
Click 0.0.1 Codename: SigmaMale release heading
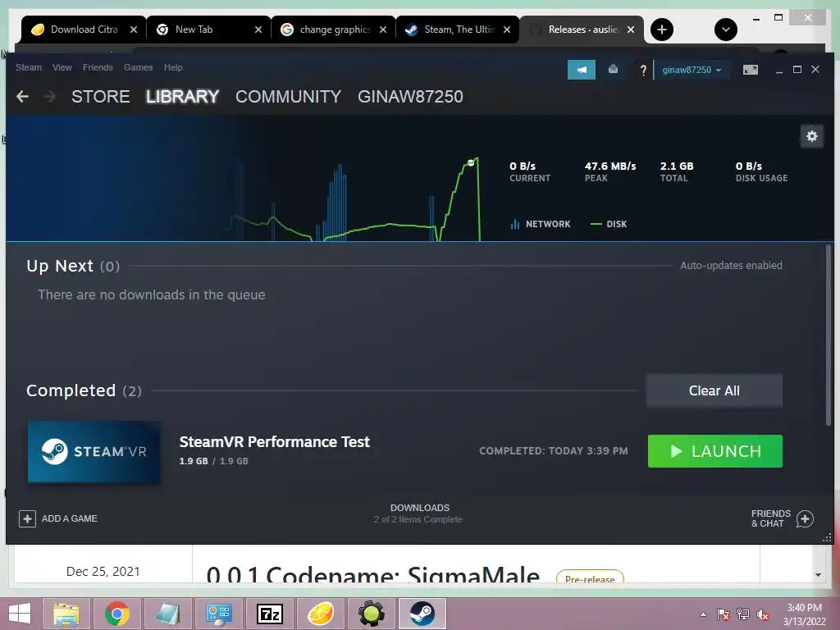tap(373, 574)
